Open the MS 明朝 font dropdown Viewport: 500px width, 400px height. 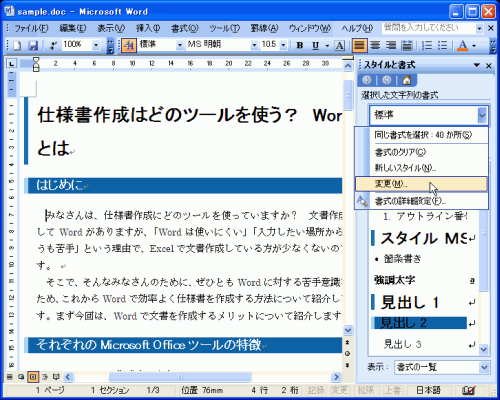[254, 45]
